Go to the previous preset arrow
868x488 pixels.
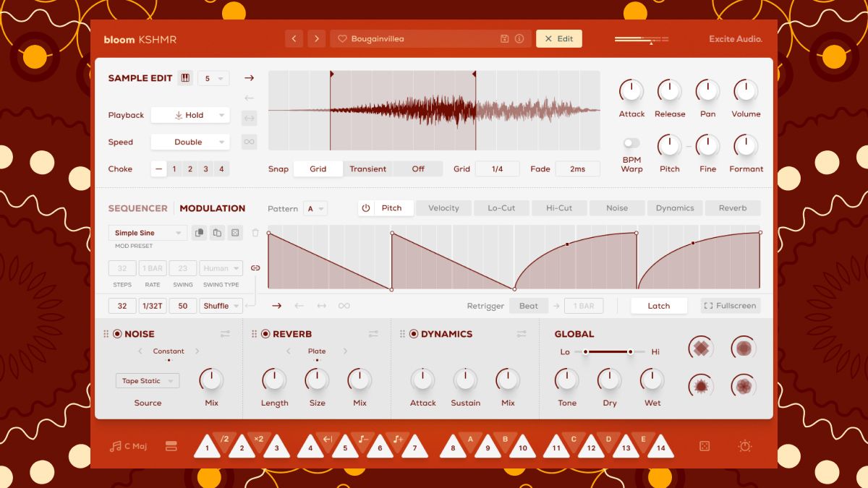(294, 39)
